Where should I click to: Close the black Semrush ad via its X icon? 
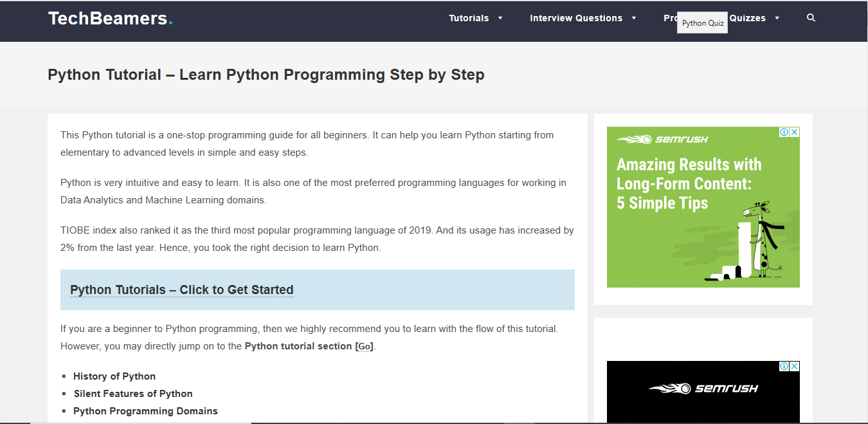(795, 365)
